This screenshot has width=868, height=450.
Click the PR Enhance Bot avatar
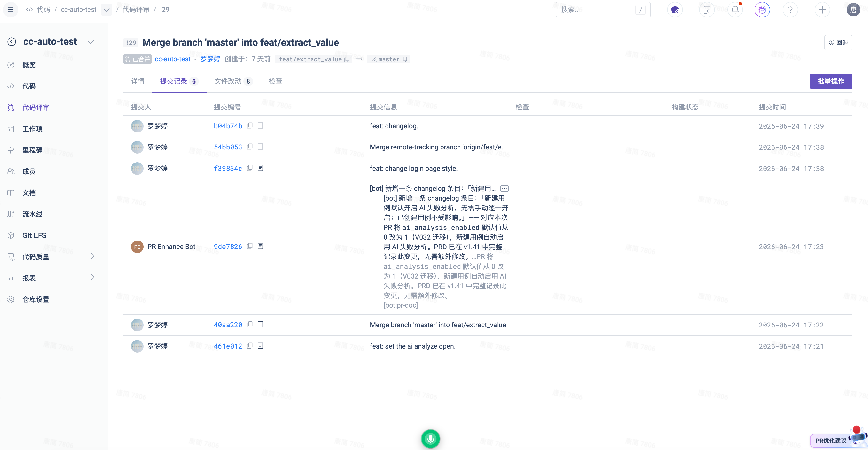tap(137, 247)
